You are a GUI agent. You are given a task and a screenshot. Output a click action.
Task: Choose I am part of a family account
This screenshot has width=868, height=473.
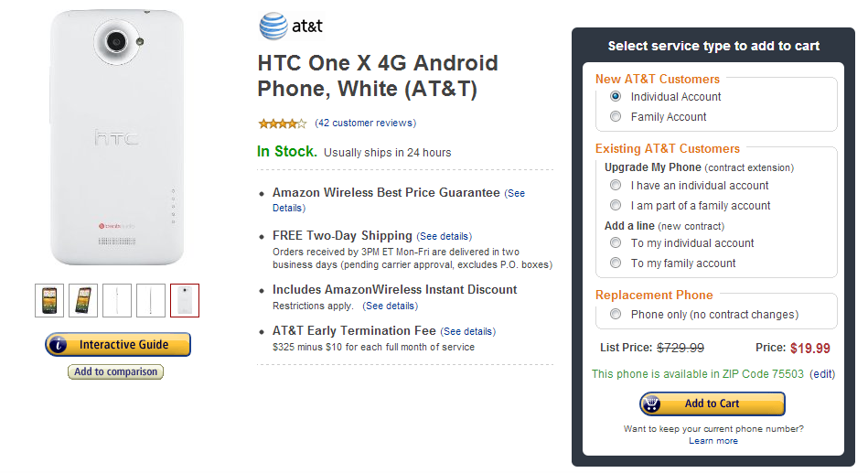coord(615,206)
